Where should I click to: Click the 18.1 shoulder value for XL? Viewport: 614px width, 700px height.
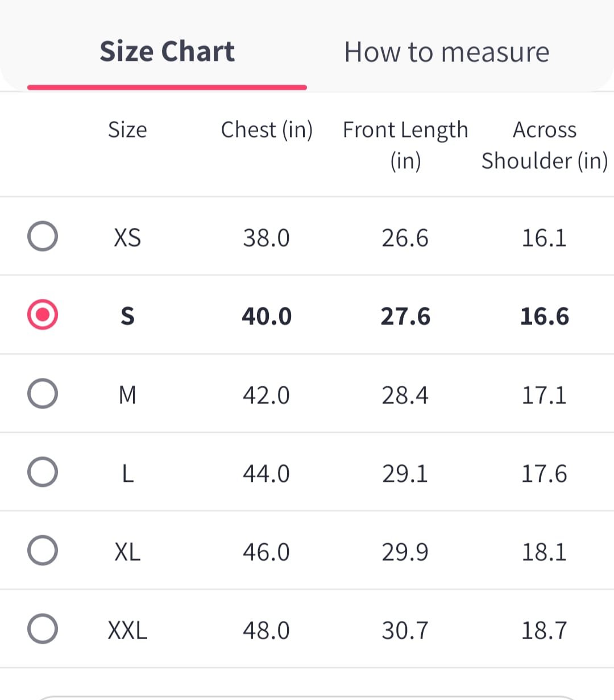[544, 552]
